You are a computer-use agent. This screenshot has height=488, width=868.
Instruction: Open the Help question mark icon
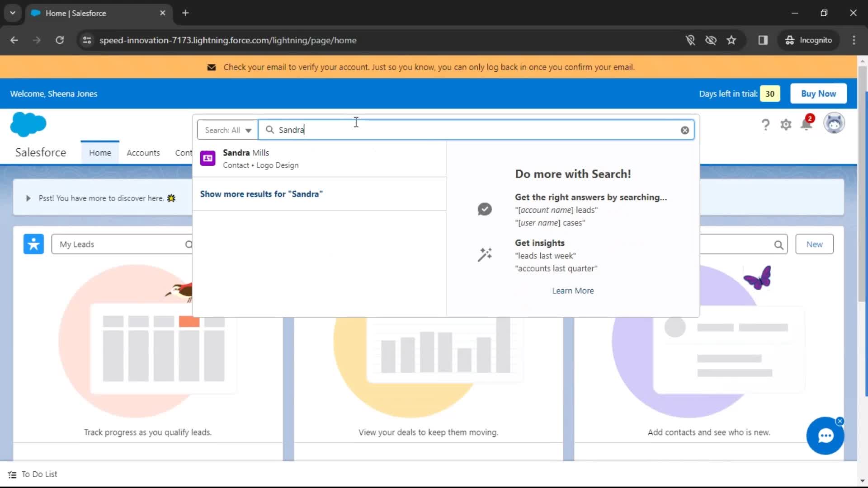point(765,124)
